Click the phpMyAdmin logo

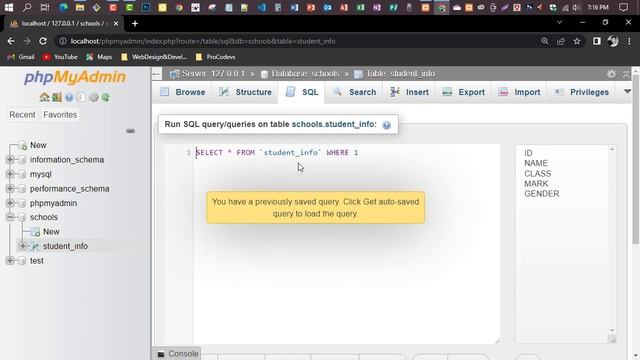pos(75,77)
